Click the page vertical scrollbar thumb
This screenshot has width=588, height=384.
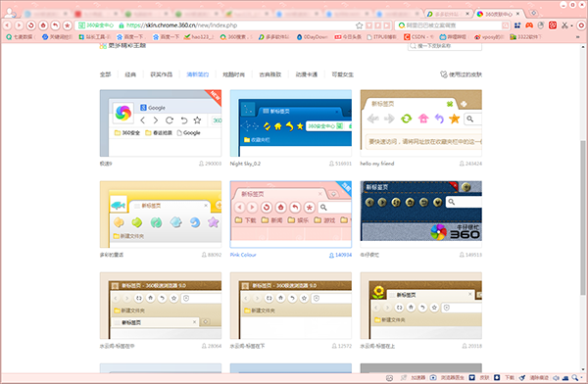(583, 217)
